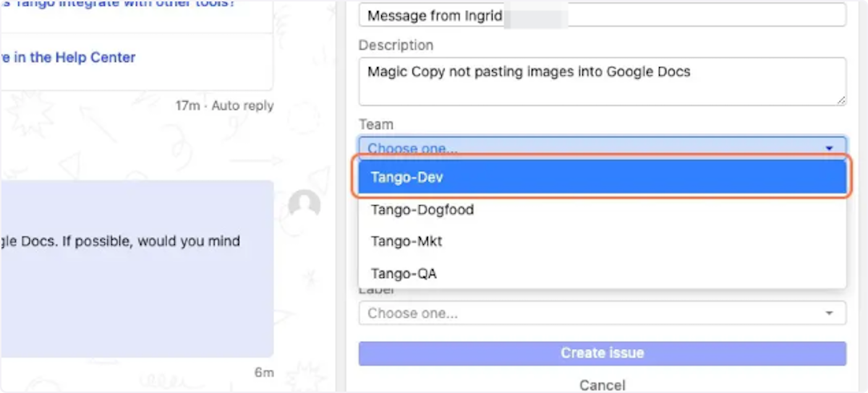Image resolution: width=868 pixels, height=393 pixels.
Task: Click the chat message mentioning Docs
Action: tap(137, 269)
